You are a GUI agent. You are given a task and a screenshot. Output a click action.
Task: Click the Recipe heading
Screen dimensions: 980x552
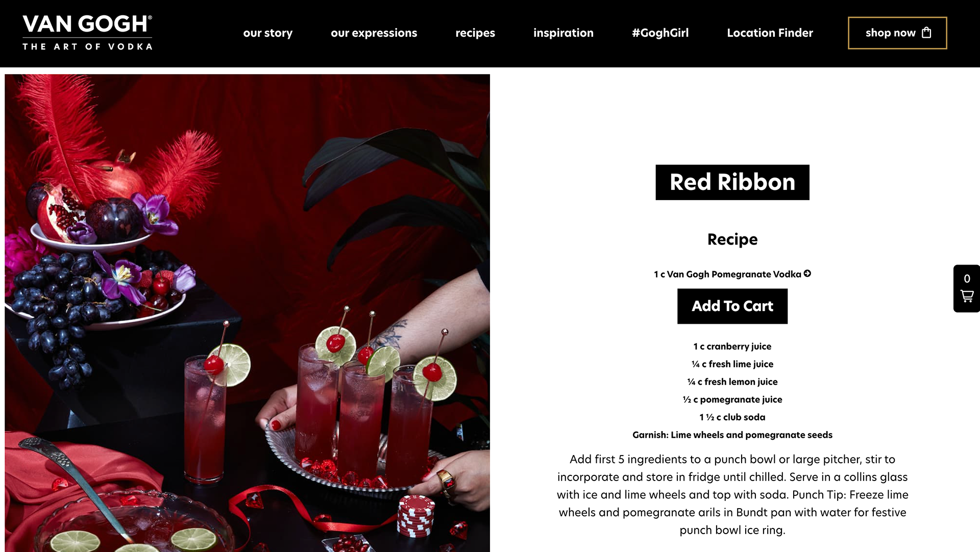click(x=732, y=239)
